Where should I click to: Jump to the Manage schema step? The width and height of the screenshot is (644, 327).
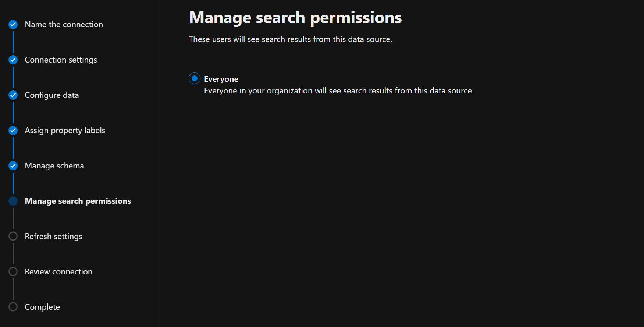54,166
